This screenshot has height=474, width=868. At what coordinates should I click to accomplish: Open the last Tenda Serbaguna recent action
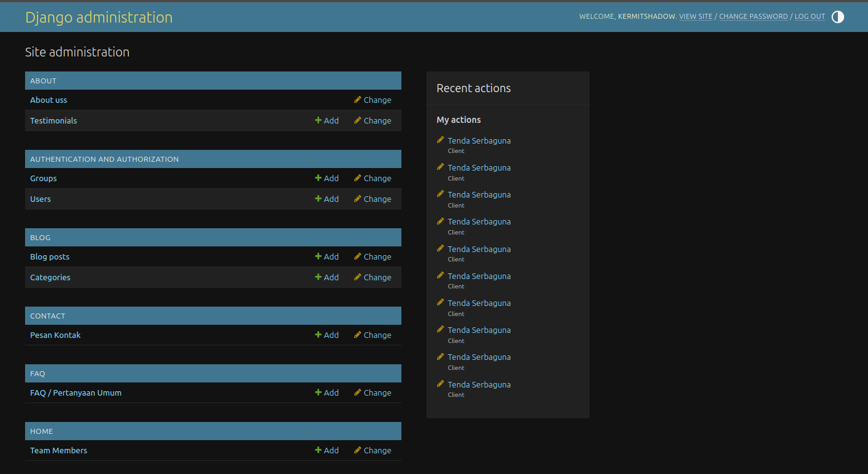tap(479, 384)
